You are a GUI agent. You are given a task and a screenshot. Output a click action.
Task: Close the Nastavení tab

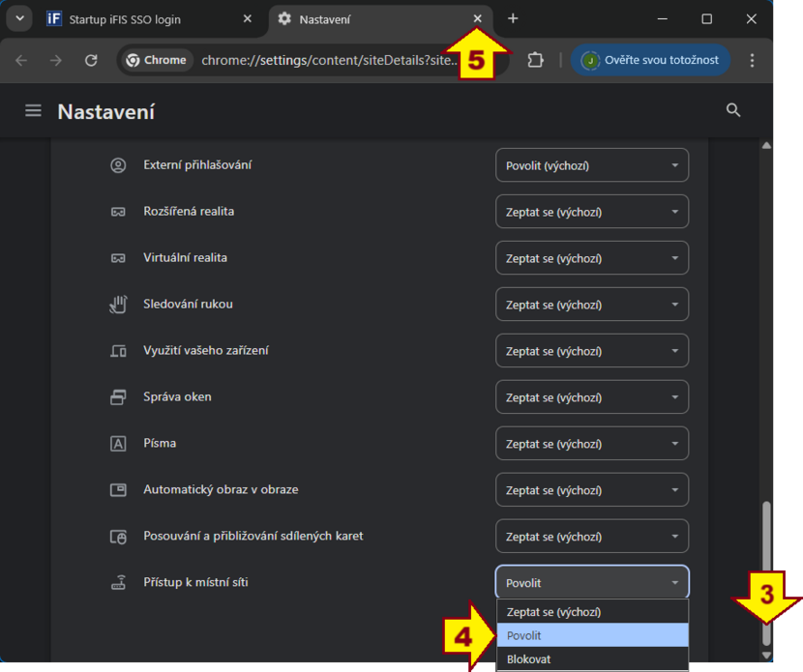477,18
